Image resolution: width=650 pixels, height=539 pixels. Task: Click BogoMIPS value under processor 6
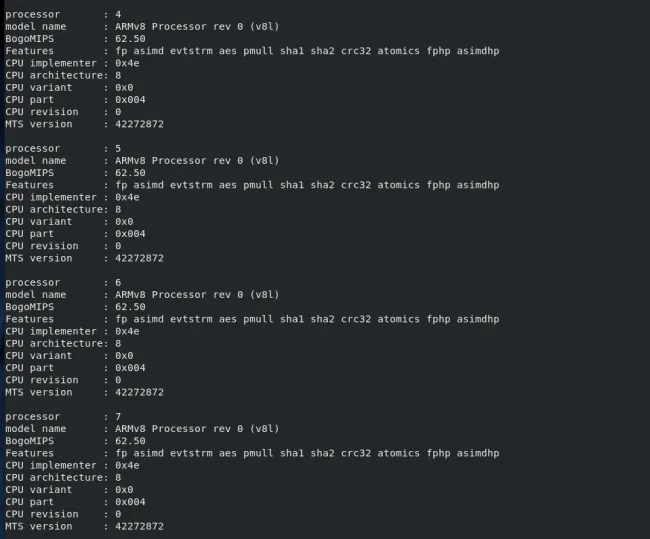coord(130,307)
